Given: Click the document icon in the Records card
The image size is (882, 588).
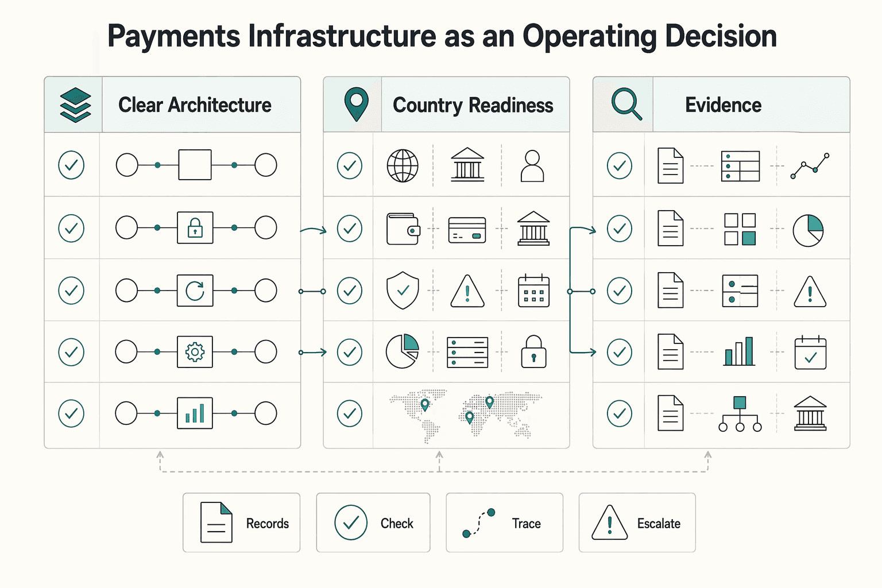Looking at the screenshot, I should click(x=216, y=523).
